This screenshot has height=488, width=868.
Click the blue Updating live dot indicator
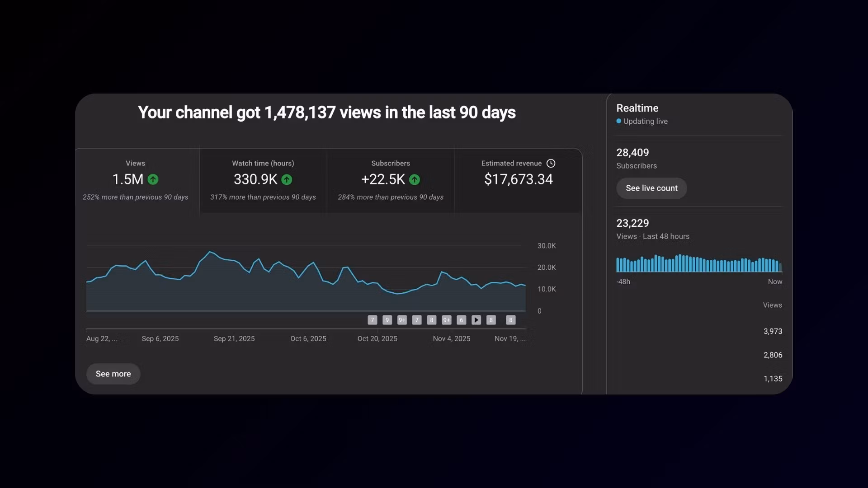[618, 121]
